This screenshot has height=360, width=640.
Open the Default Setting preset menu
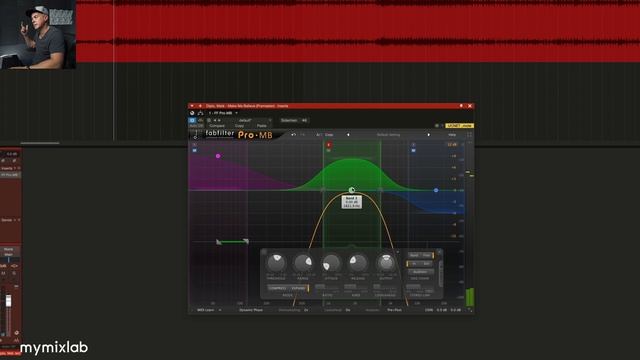point(388,135)
